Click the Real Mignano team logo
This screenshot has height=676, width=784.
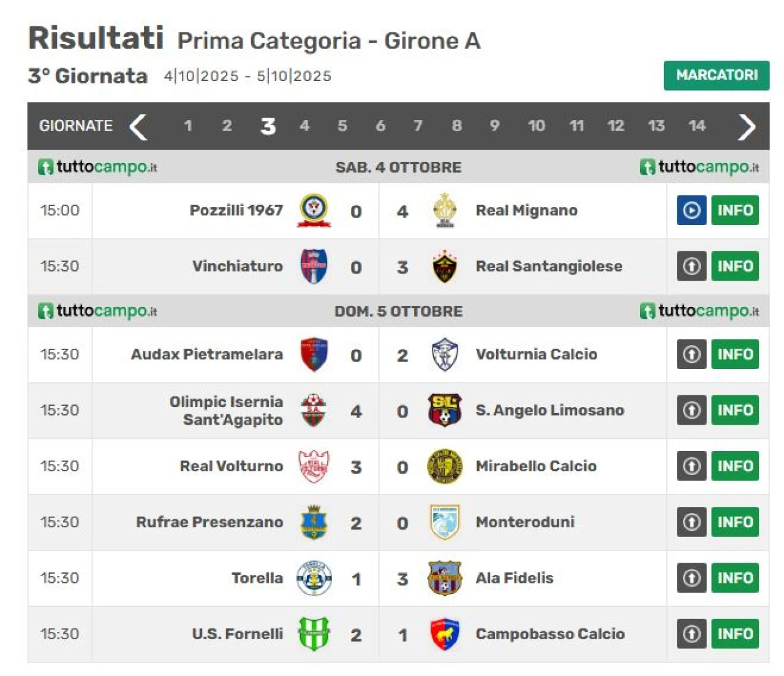point(445,210)
